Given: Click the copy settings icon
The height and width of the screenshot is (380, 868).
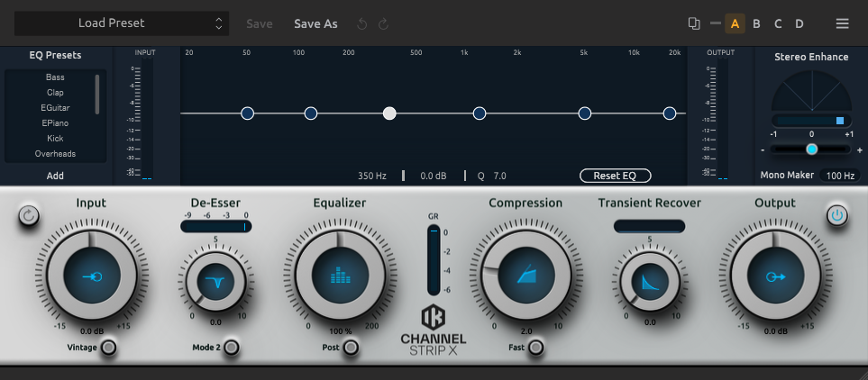Looking at the screenshot, I should 694,23.
